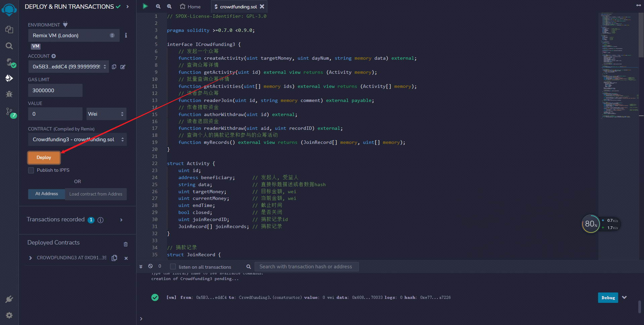Zoom in the editor font
The image size is (644, 325).
[169, 6]
